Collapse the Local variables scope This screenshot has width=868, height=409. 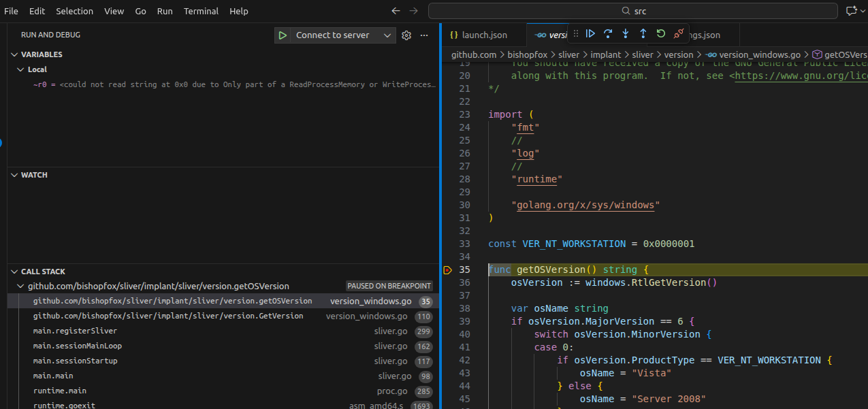click(x=20, y=69)
